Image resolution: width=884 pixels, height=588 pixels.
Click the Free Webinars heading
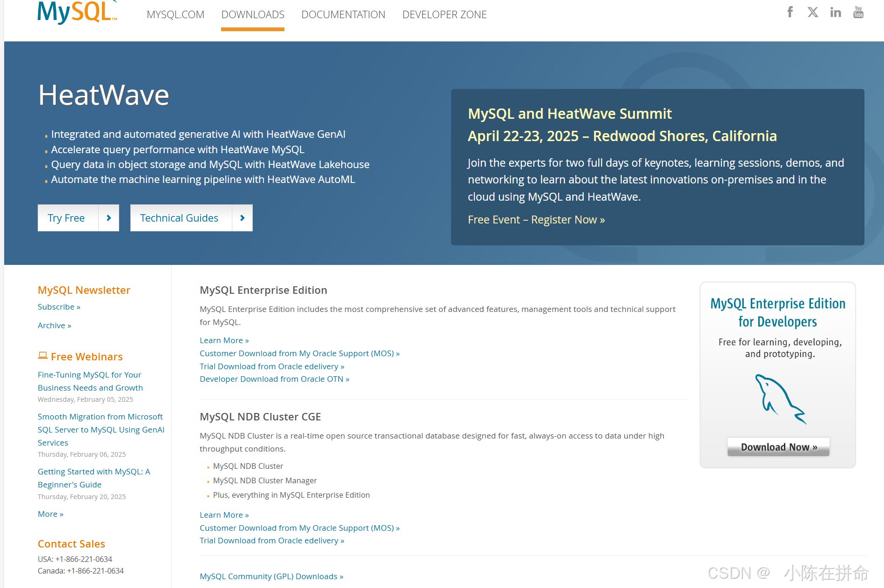coord(87,357)
